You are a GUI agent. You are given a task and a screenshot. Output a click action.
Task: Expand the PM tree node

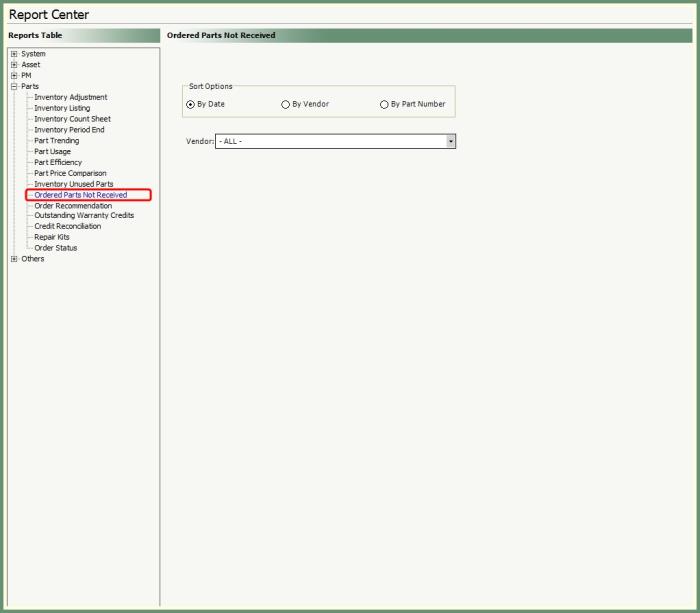(14, 76)
